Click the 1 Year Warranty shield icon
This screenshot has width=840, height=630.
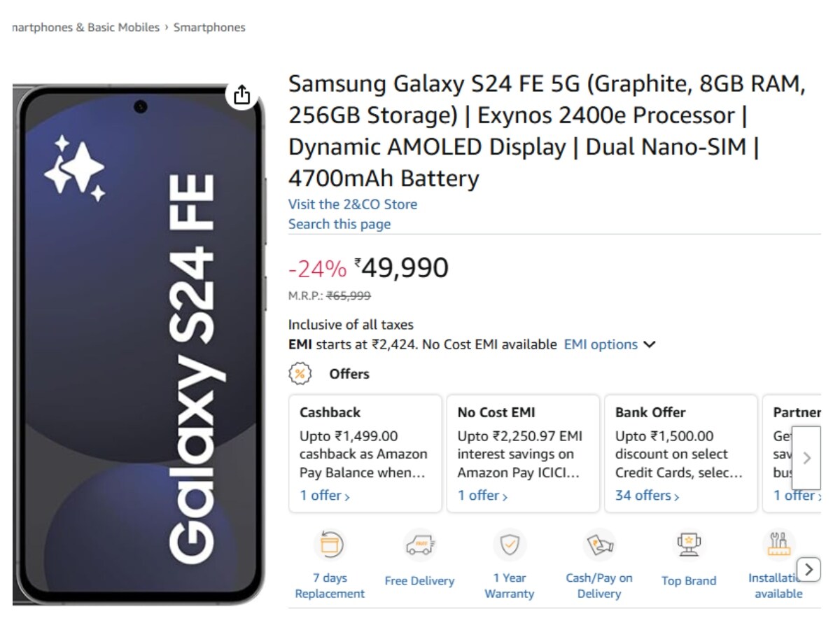pyautogui.click(x=509, y=545)
